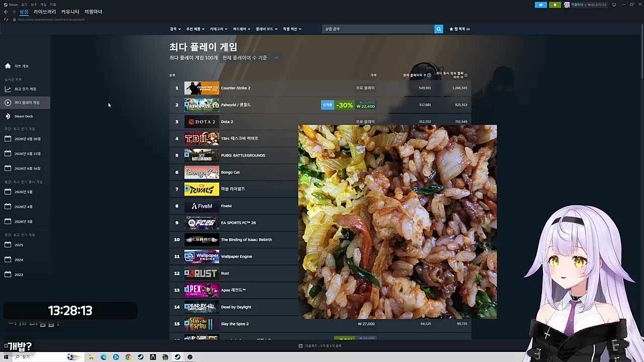This screenshot has height=362, width=644.
Task: Open the downloads status bar entry
Action: point(320,346)
